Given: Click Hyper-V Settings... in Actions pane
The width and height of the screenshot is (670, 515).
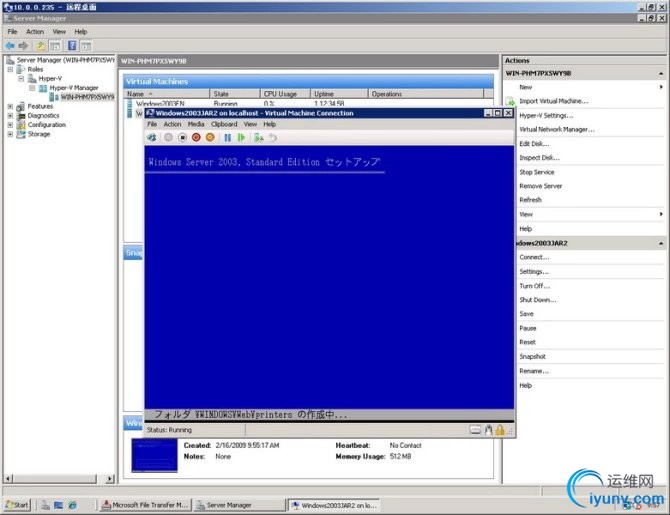Looking at the screenshot, I should [546, 116].
